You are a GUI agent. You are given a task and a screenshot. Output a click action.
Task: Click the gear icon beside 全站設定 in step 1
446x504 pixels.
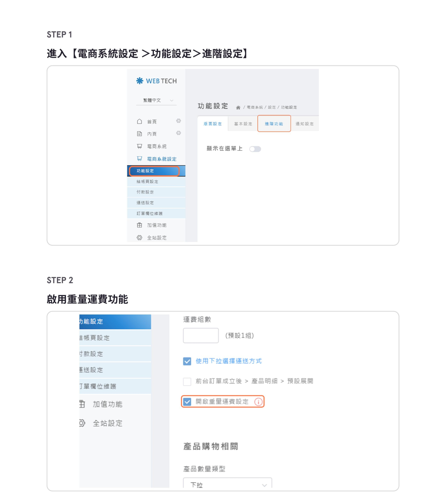[x=139, y=238]
